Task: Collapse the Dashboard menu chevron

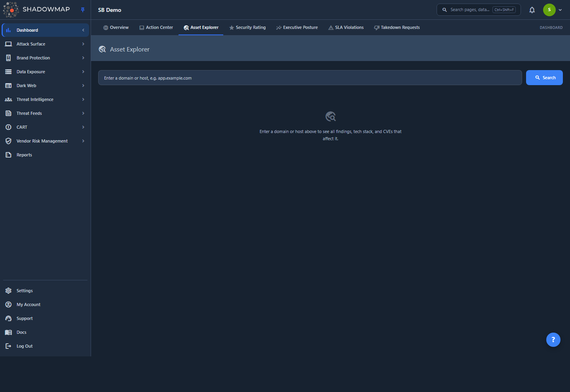Action: 83,30
